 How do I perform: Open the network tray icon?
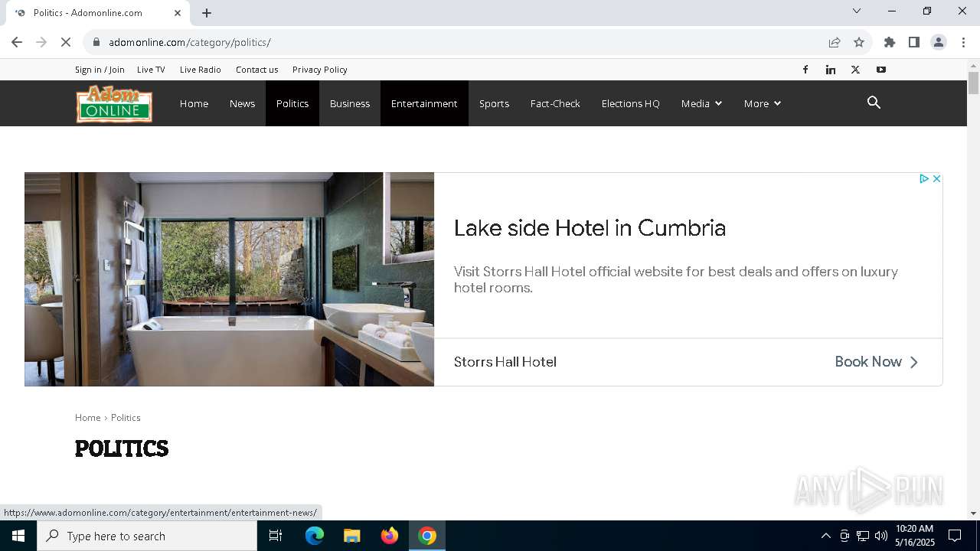click(x=863, y=536)
